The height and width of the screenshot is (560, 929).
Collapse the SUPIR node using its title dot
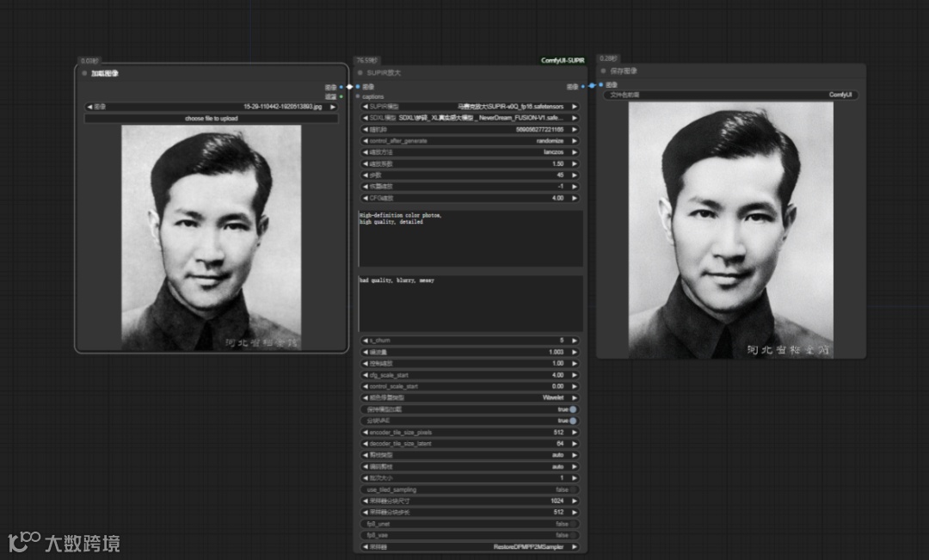[360, 73]
